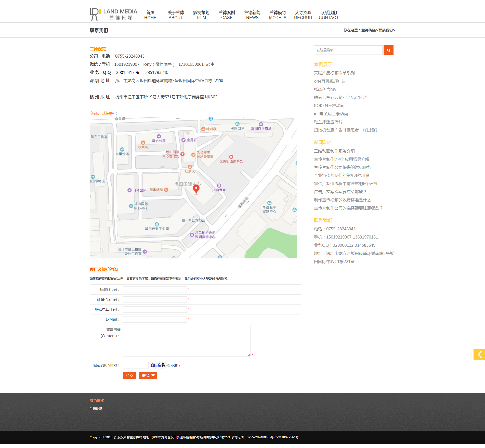
Task: Open ins电子烟三维动画 case link
Action: [x=331, y=114]
